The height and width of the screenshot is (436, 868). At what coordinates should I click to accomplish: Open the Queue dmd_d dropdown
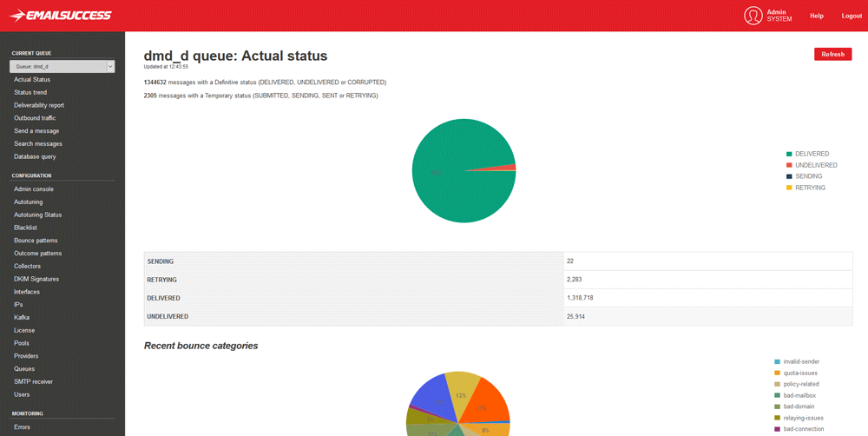coord(62,66)
